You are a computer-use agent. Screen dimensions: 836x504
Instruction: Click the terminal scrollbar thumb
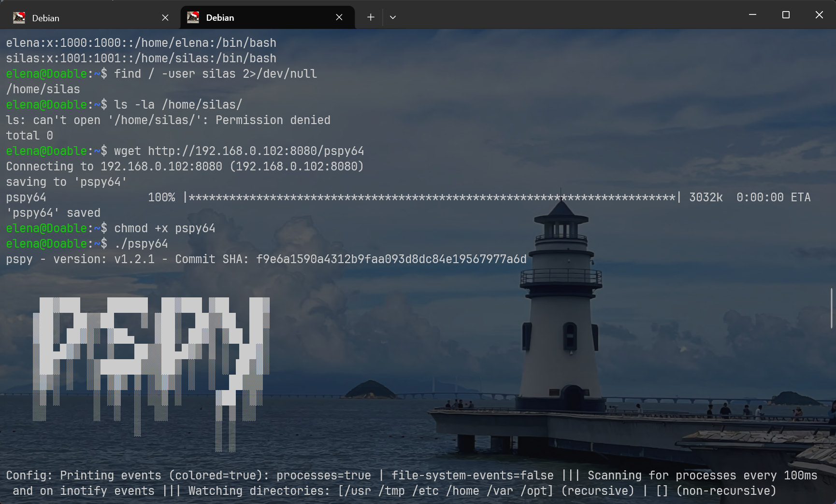coord(832,308)
